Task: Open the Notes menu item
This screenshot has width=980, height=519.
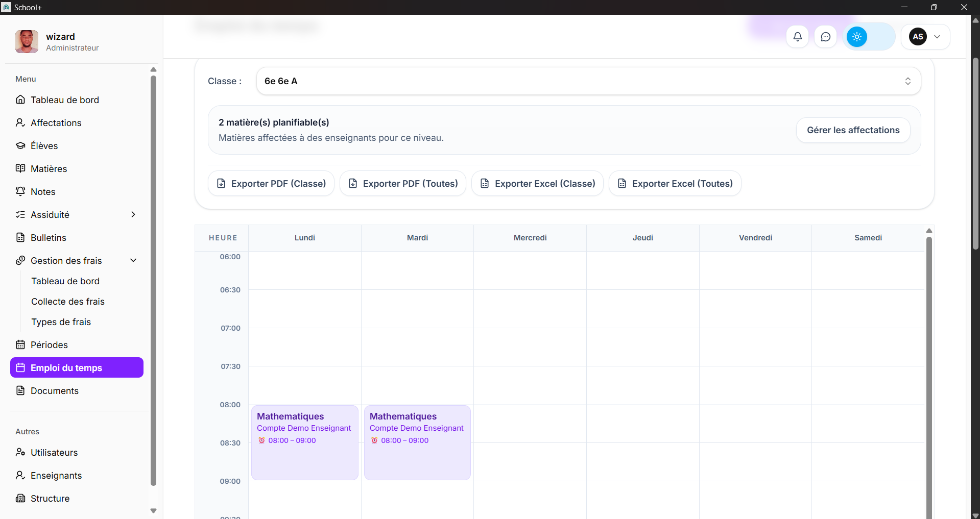Action: [77, 191]
